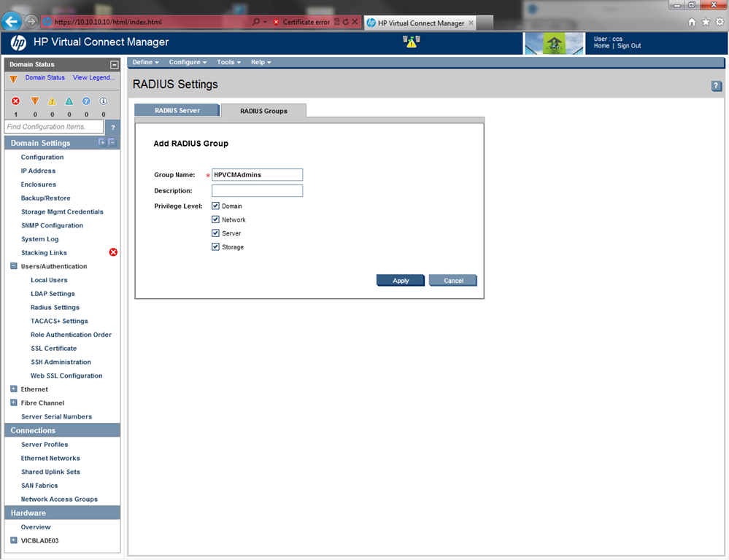Click the Cancel button
The height and width of the screenshot is (560, 729).
click(453, 280)
